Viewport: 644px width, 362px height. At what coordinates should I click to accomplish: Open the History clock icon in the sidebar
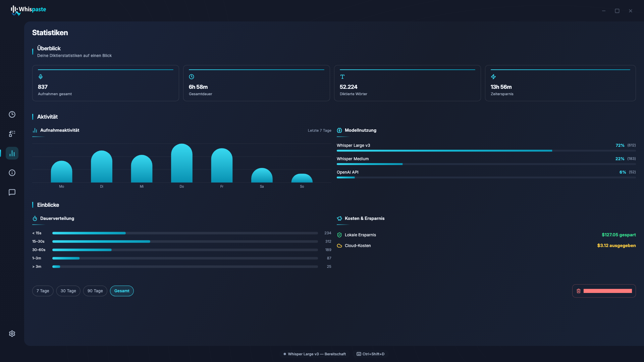pyautogui.click(x=12, y=115)
